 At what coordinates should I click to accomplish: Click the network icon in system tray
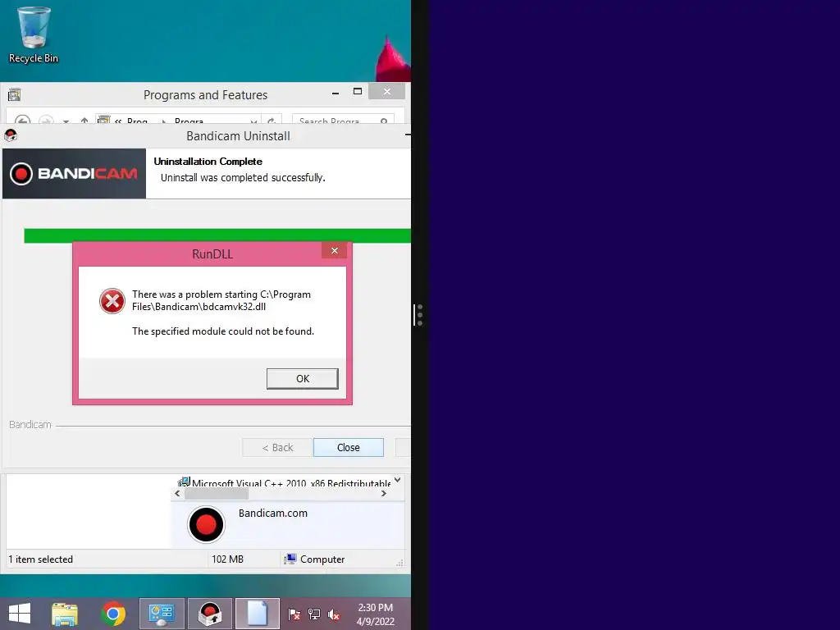coord(314,614)
